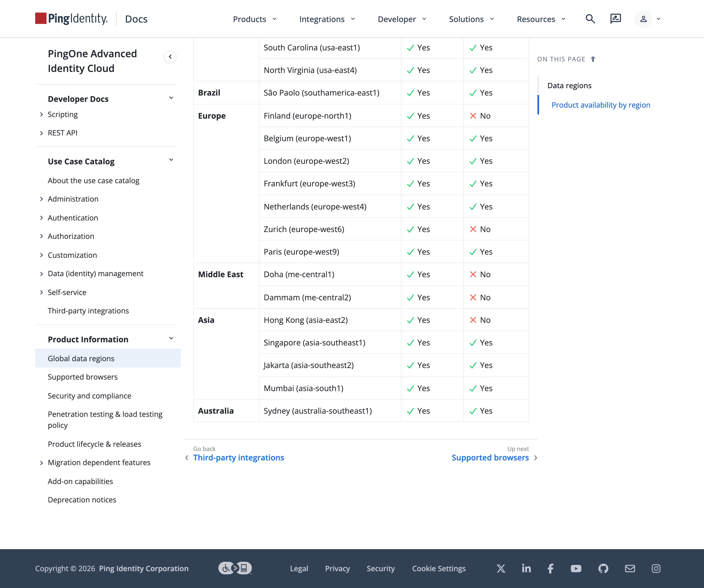Image resolution: width=704 pixels, height=588 pixels.
Task: Open the YouTube icon in footer
Action: click(x=576, y=569)
